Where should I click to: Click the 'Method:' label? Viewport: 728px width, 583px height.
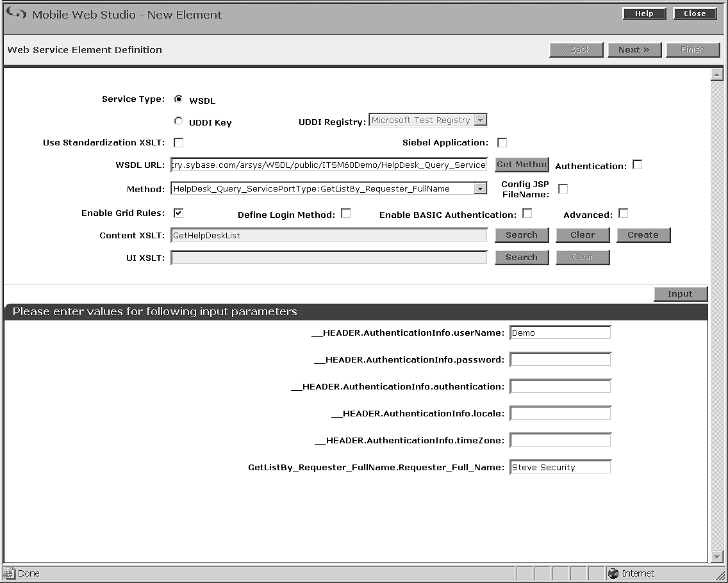point(145,189)
